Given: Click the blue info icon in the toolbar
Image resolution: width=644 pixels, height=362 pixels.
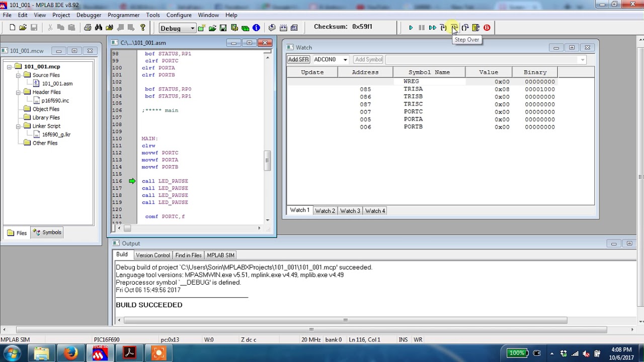Looking at the screenshot, I should 256,28.
